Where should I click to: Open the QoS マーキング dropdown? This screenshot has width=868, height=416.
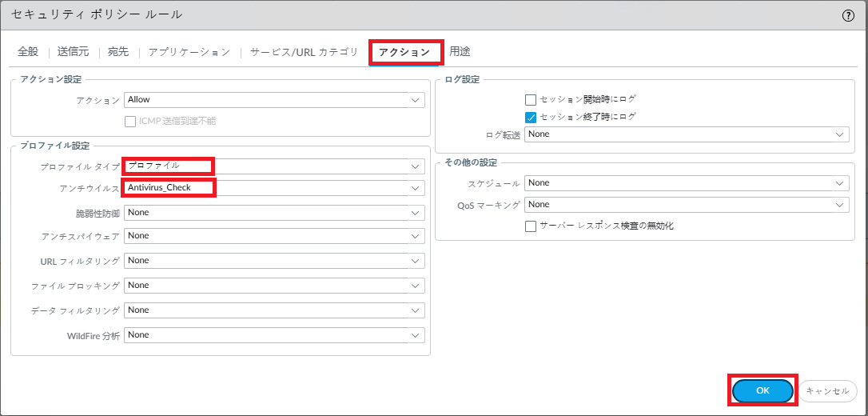click(x=686, y=205)
